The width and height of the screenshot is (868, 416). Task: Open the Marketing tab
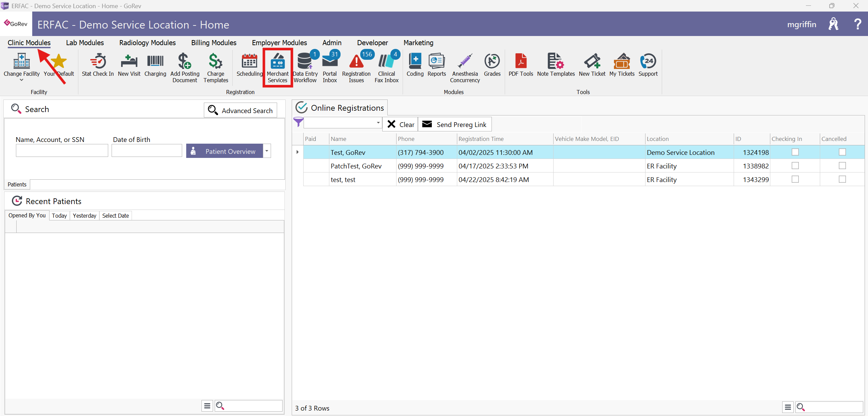pyautogui.click(x=418, y=43)
